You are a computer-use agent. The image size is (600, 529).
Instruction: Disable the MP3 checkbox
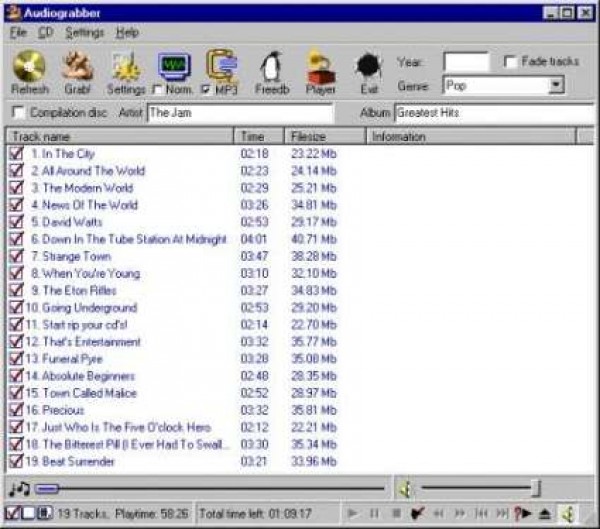(x=206, y=90)
